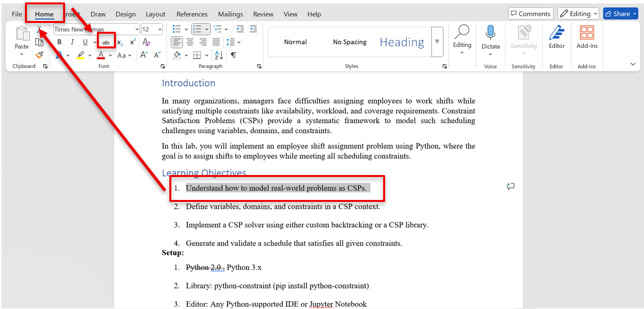Open the Comments panel

[x=530, y=13]
